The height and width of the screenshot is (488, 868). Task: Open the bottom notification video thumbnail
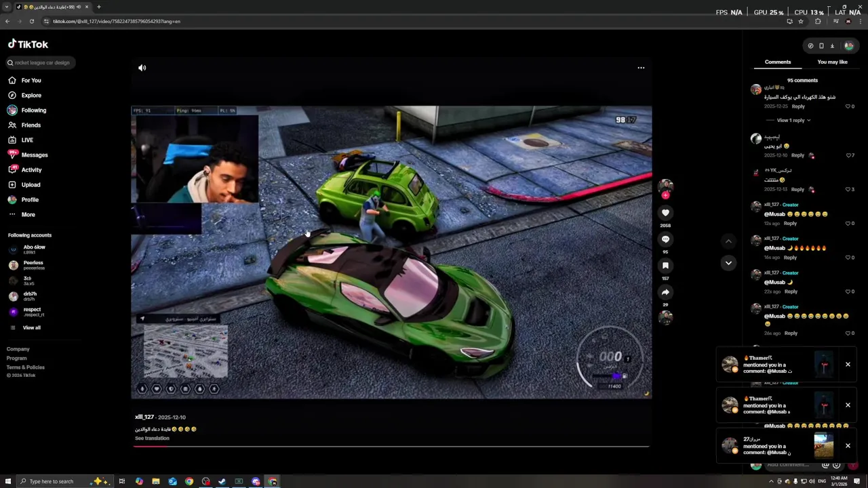pyautogui.click(x=823, y=446)
